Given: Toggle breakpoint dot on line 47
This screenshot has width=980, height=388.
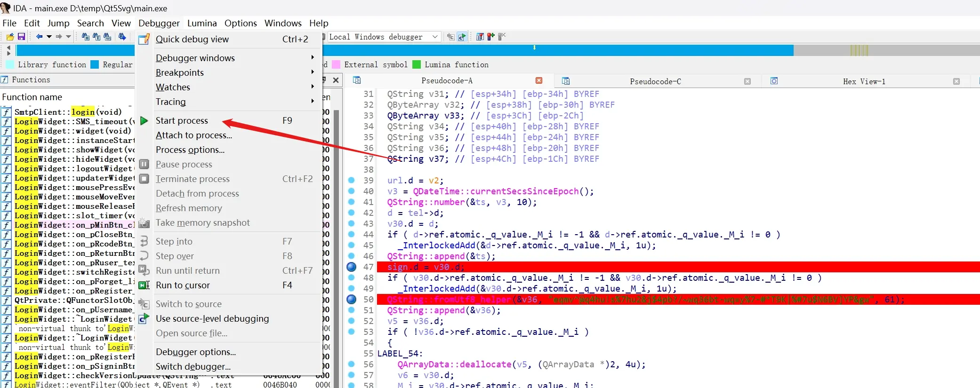Looking at the screenshot, I should (x=351, y=267).
